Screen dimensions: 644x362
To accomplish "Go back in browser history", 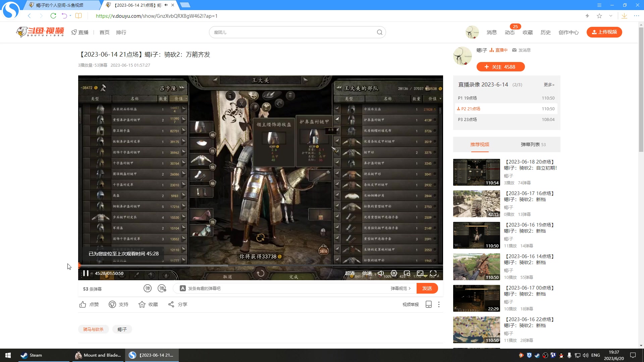I will click(x=30, y=16).
